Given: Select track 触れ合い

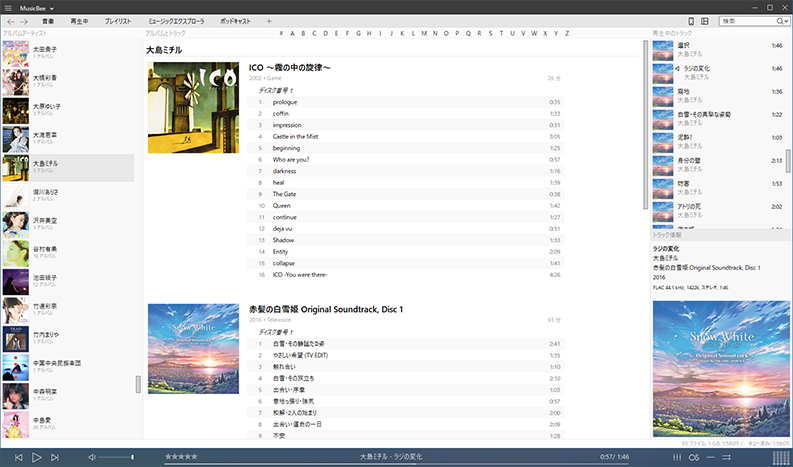Looking at the screenshot, I should coord(405,367).
